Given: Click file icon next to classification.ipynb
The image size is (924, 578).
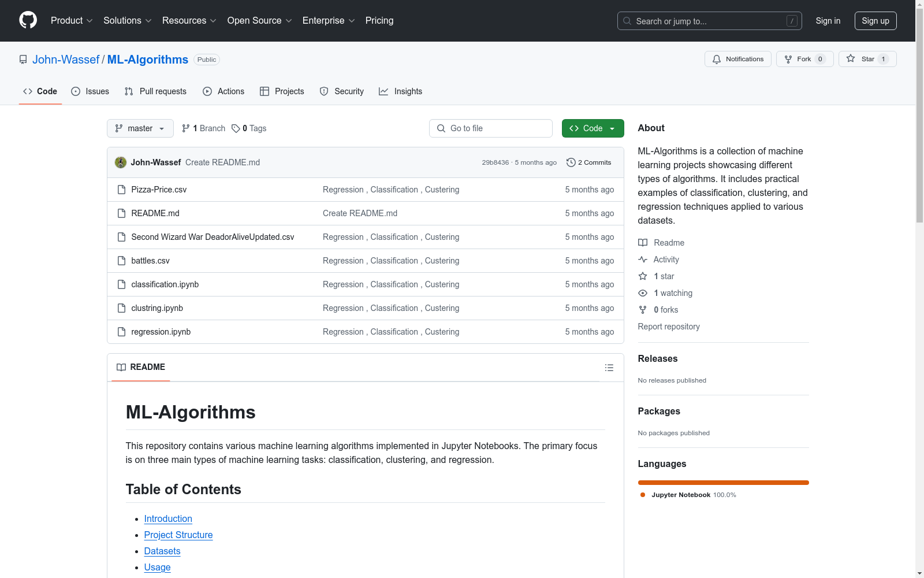Looking at the screenshot, I should [121, 284].
